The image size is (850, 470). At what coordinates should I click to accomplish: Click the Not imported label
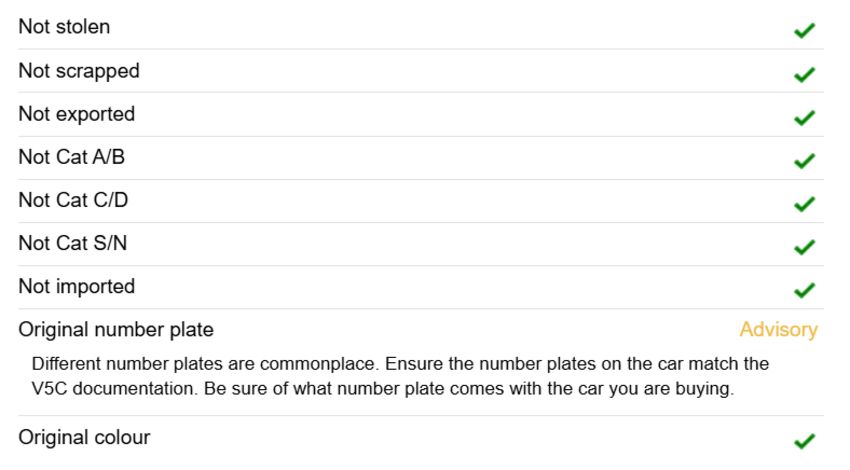coord(76,287)
